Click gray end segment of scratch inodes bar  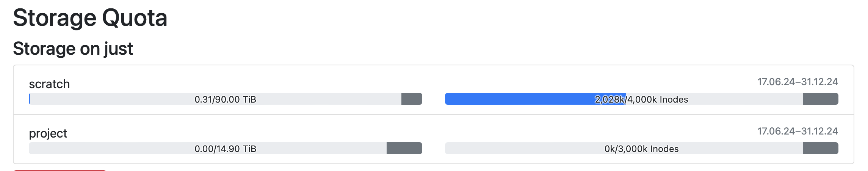coord(820,99)
